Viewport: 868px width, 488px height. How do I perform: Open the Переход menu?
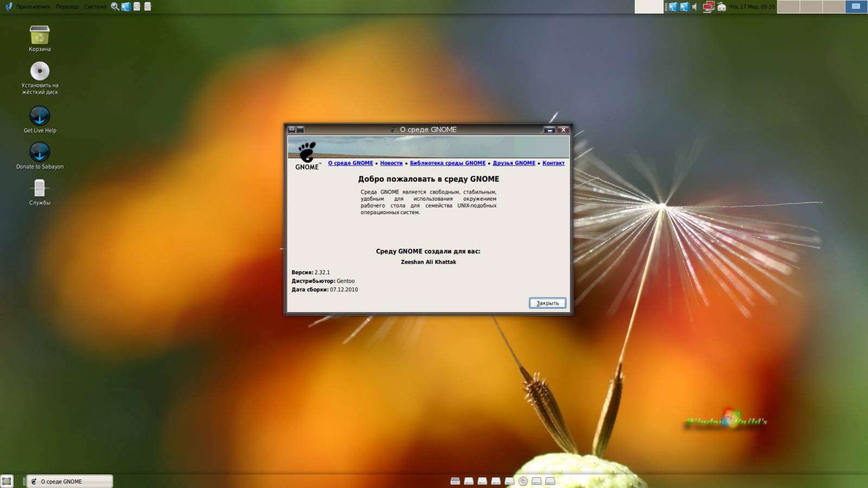pos(67,7)
